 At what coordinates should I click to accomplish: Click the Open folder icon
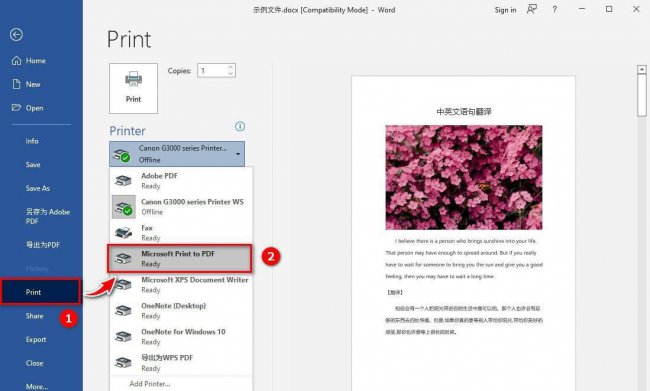pyautogui.click(x=16, y=108)
